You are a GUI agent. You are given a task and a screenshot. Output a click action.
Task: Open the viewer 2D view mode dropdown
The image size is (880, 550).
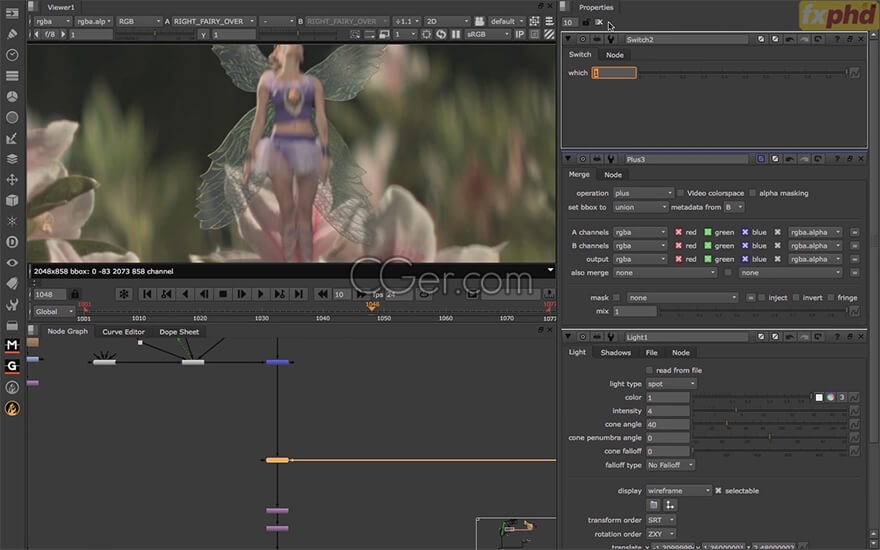click(x=447, y=21)
